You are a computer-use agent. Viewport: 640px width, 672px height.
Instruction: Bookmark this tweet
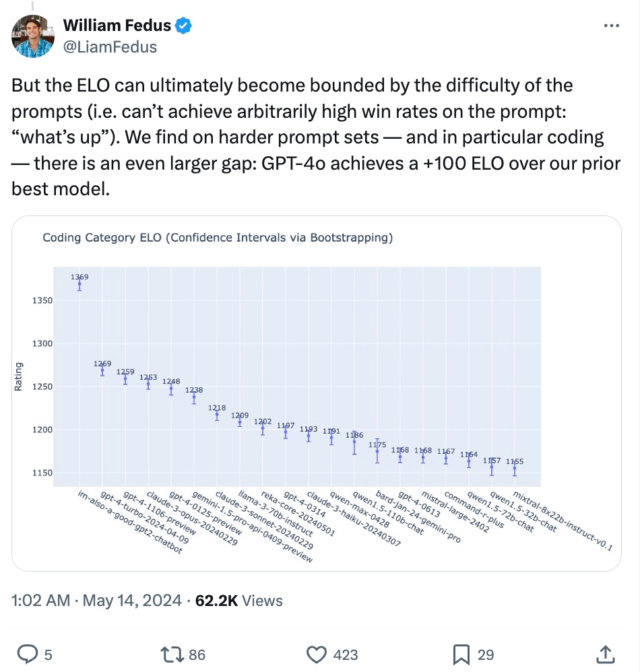[x=461, y=654]
